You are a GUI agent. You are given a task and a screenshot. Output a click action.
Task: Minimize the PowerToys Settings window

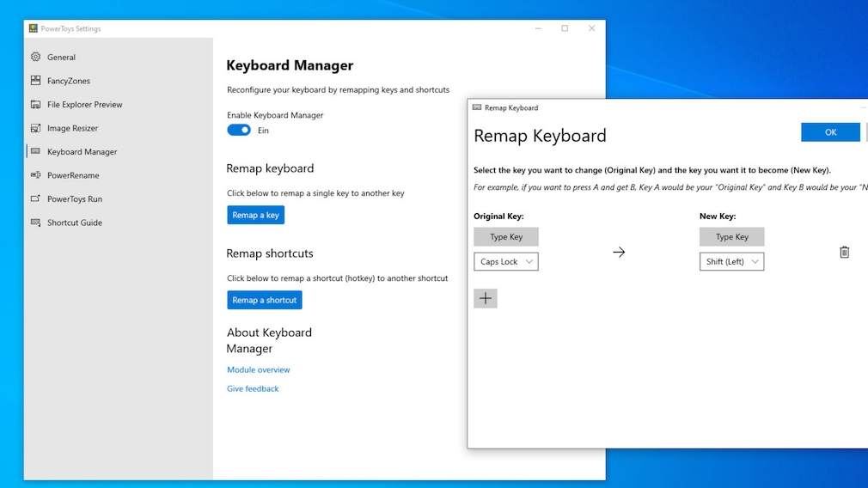[538, 28]
